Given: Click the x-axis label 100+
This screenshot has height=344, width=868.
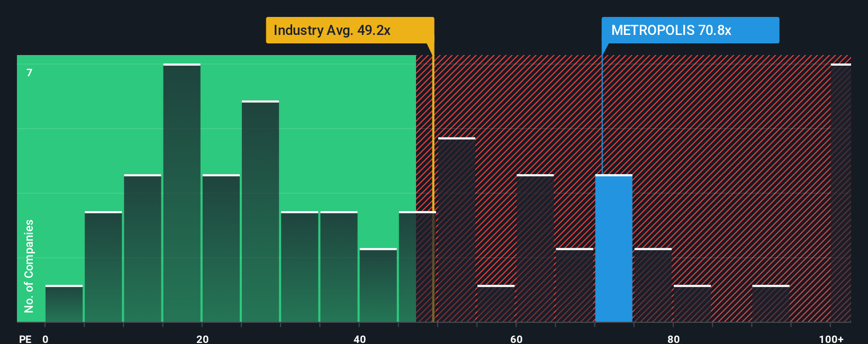Looking at the screenshot, I should 831,339.
